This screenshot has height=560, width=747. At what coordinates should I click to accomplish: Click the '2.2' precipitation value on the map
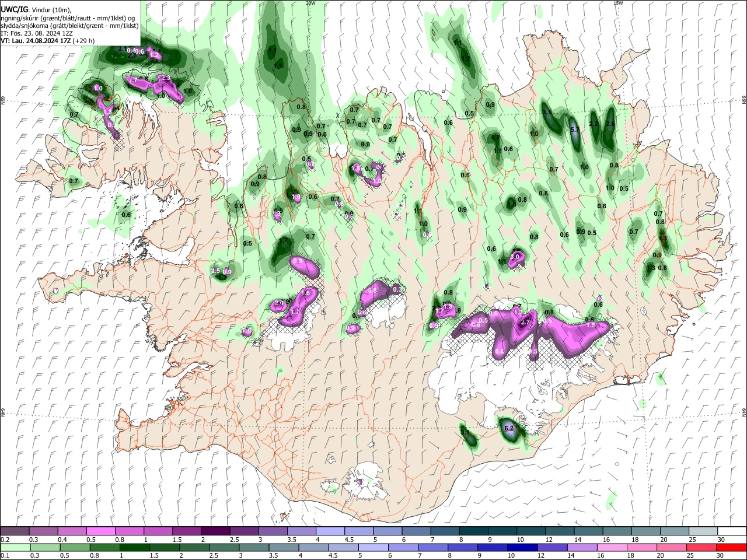pos(594,124)
